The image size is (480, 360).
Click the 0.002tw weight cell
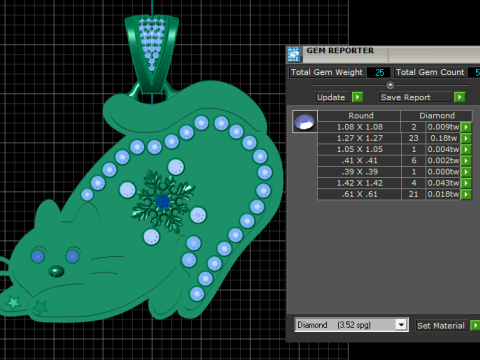pyautogui.click(x=443, y=161)
